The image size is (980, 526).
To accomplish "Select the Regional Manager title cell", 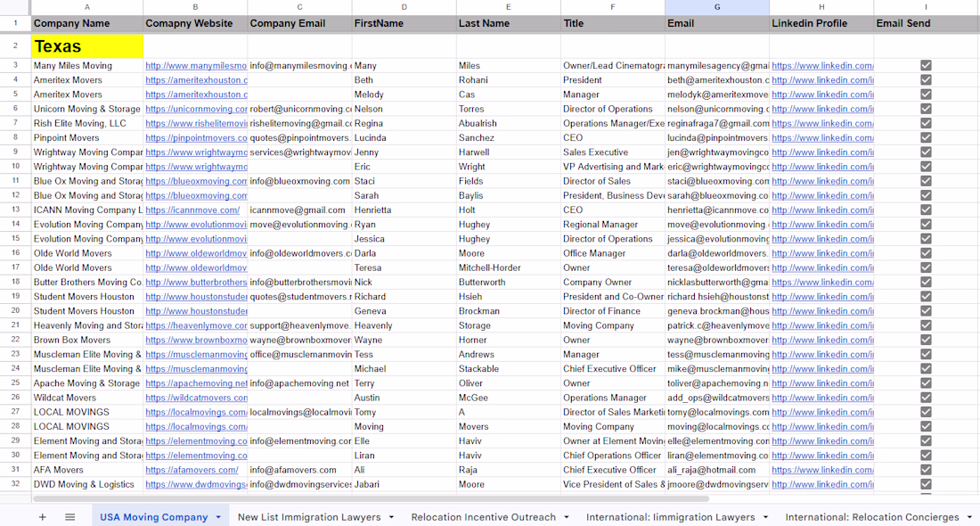I will coord(613,225).
